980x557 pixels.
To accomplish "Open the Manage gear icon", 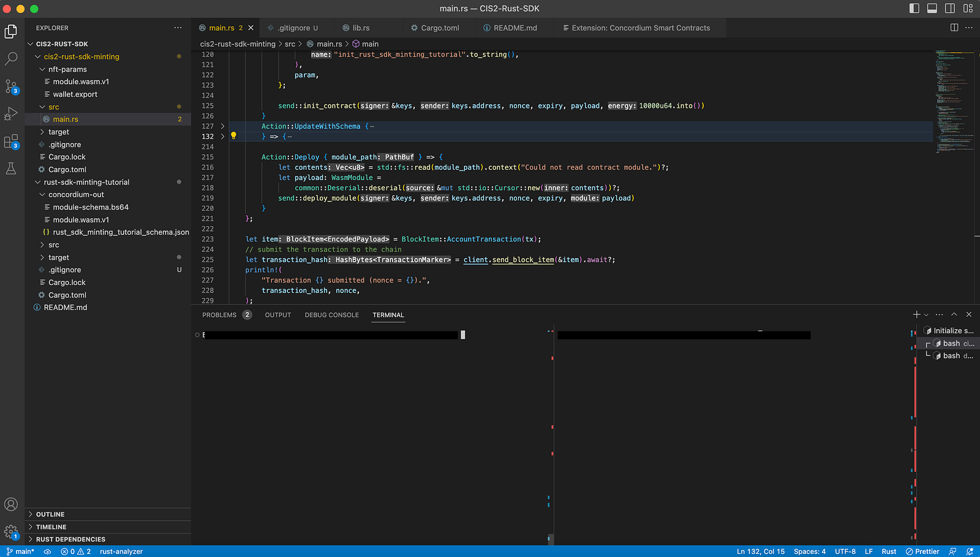I will click(11, 531).
